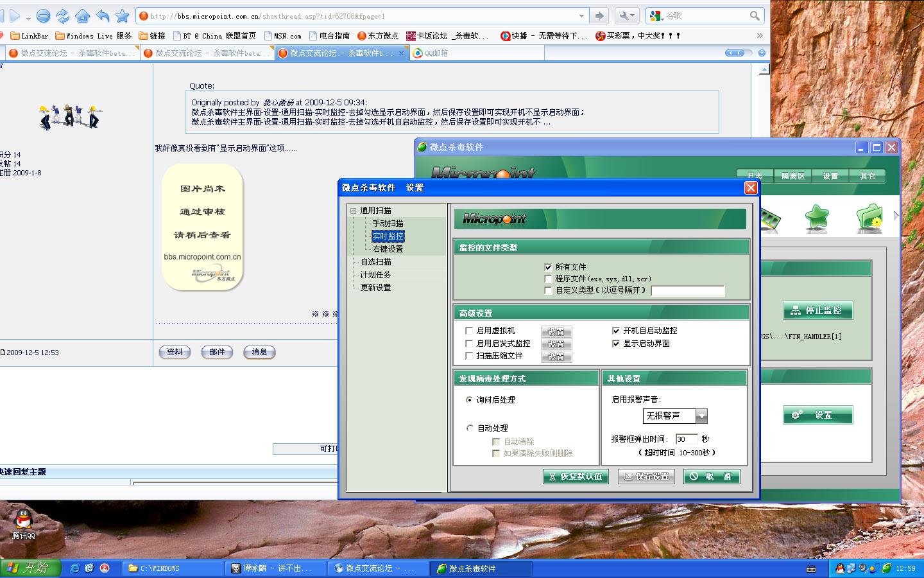This screenshot has height=578, width=924.
Task: Check the 程序文件 (exe, sys, dll, scr) checkbox
Action: (x=548, y=279)
